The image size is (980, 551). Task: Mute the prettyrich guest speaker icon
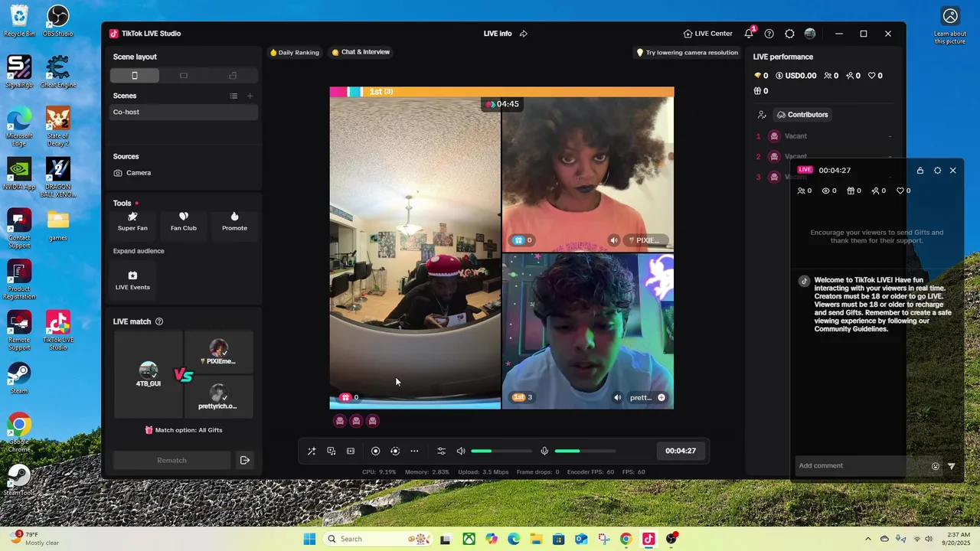coord(617,398)
